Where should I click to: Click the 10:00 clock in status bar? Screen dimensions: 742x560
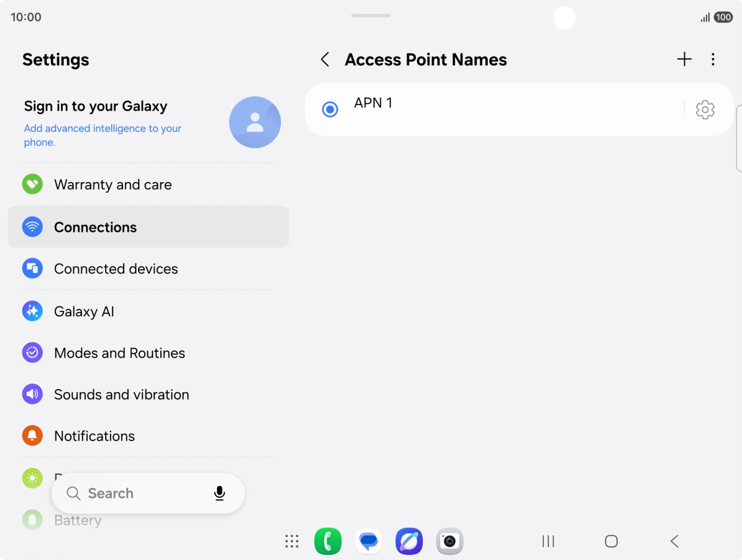tap(26, 17)
